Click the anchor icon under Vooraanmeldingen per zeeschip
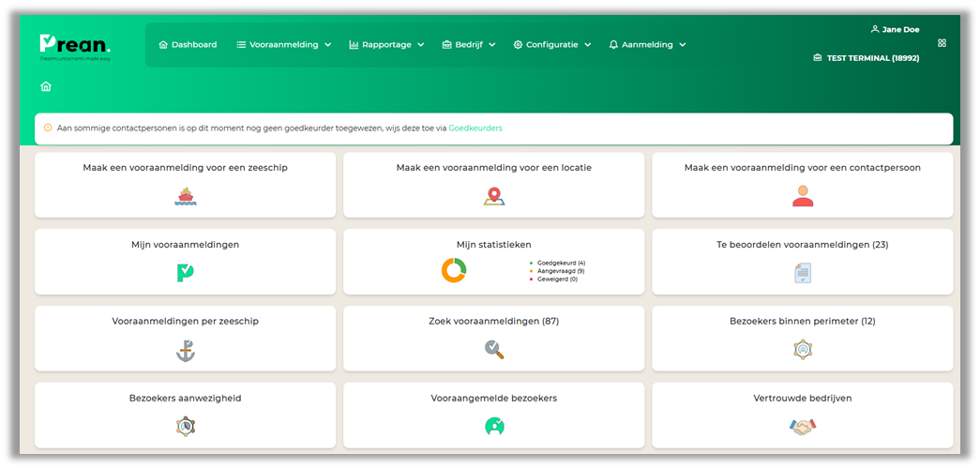Image resolution: width=980 pixels, height=469 pixels. [185, 350]
